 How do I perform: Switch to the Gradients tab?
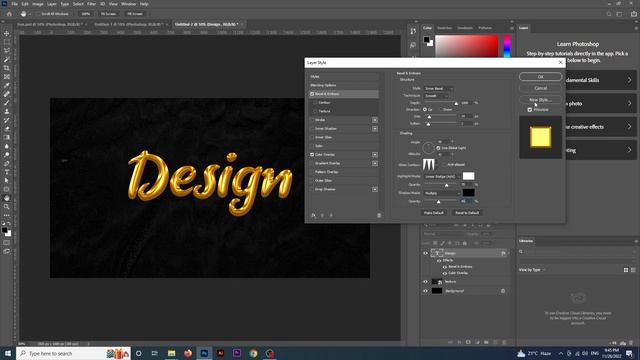click(465, 28)
